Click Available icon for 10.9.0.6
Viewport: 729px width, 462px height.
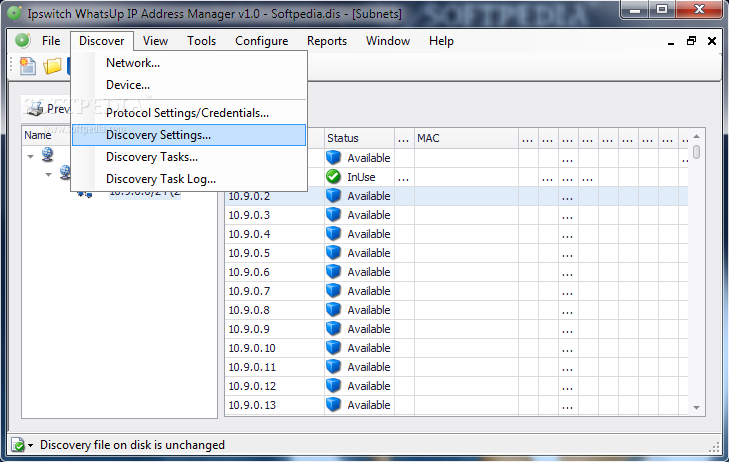(333, 272)
